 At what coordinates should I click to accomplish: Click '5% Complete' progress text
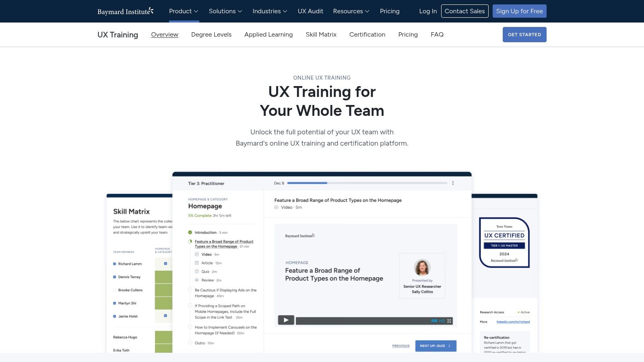pos(200,216)
